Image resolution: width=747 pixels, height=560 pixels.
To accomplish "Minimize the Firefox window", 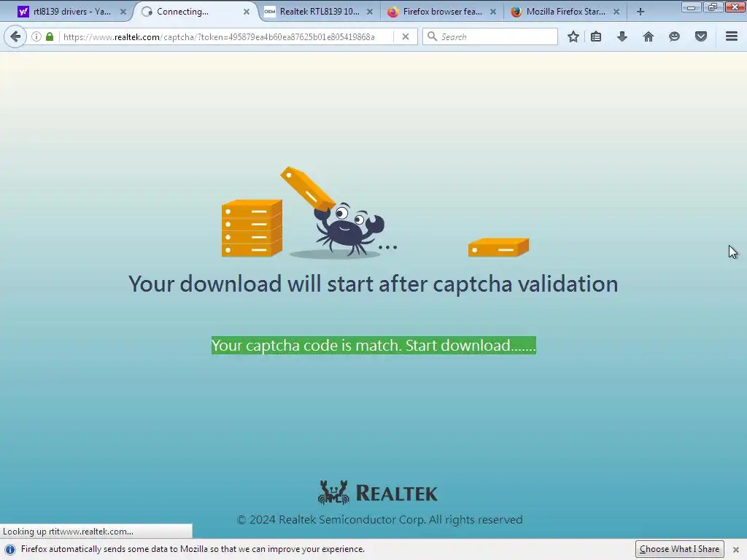I will point(691,7).
